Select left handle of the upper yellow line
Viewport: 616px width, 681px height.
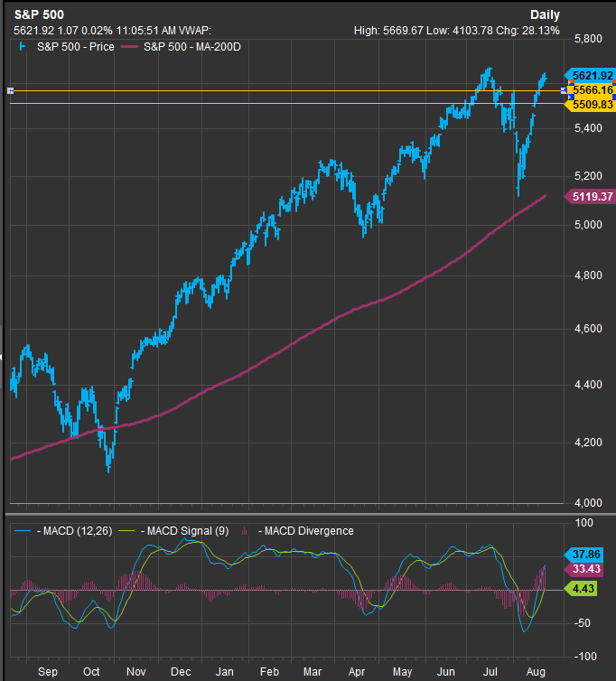tap(11, 91)
